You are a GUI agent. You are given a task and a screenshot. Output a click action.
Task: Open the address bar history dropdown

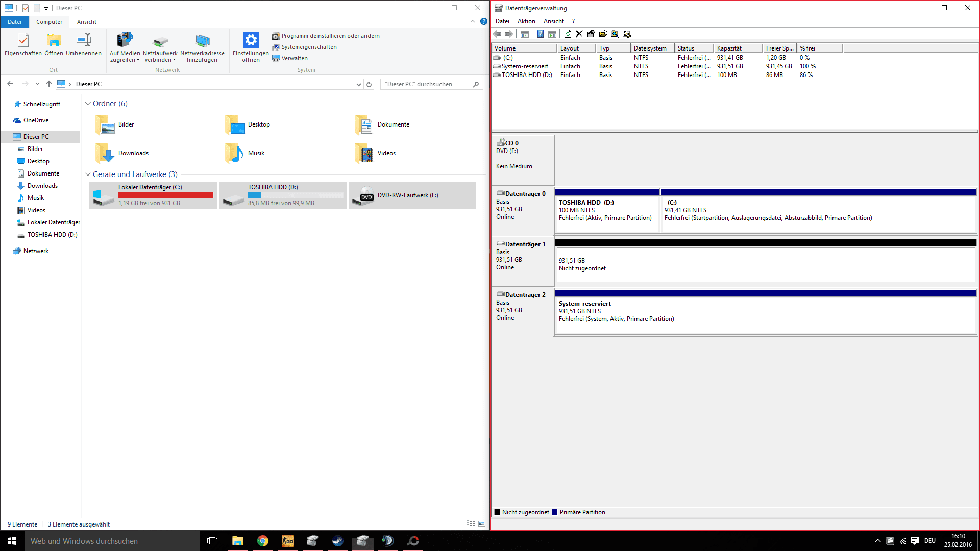tap(359, 84)
